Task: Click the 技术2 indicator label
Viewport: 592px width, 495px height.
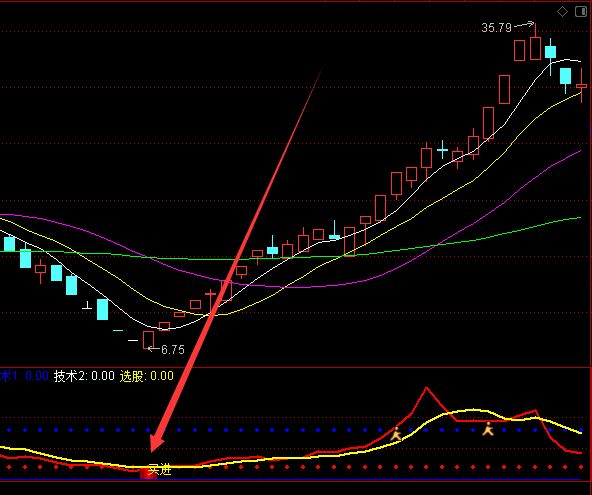Action: click(70, 376)
